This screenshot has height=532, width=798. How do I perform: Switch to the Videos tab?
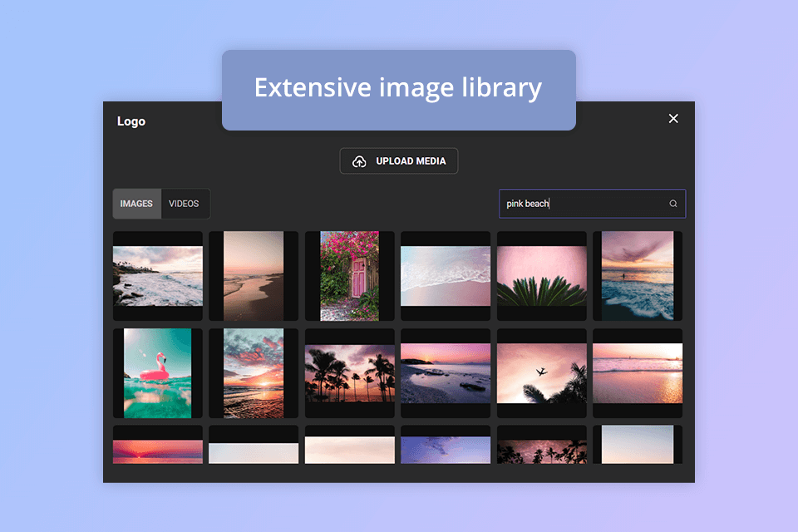coord(184,204)
